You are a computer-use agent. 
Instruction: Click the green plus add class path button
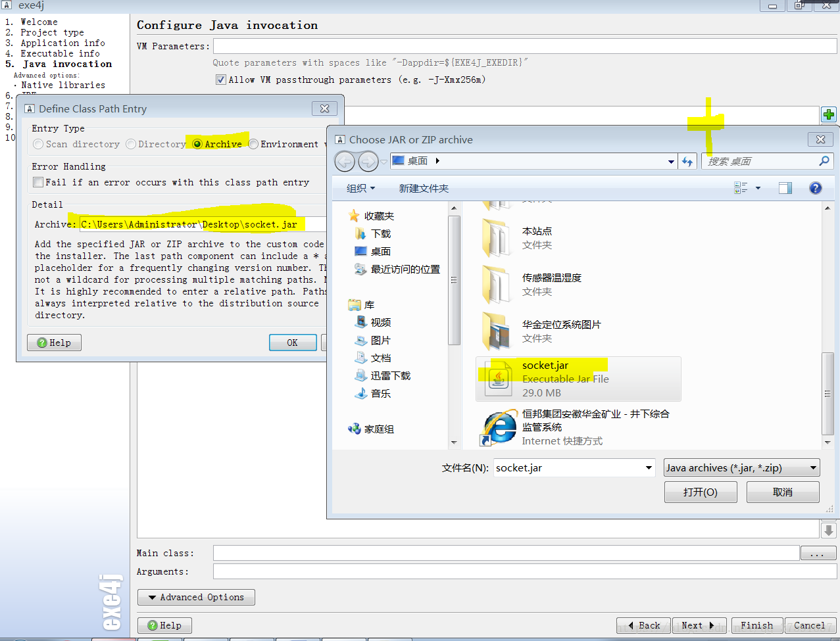coord(828,114)
